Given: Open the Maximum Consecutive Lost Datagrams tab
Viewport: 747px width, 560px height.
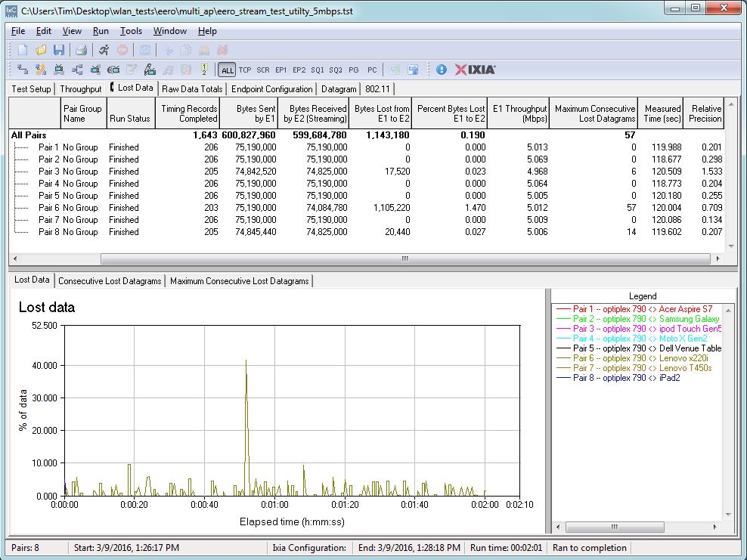Looking at the screenshot, I should point(240,281).
